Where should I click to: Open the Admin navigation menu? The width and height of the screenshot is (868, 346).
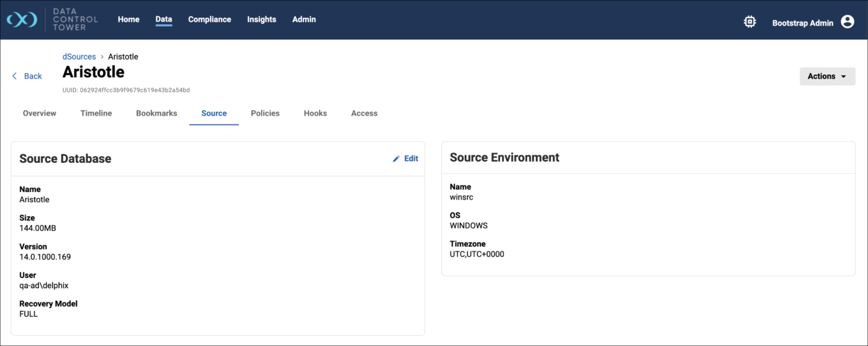(x=304, y=20)
